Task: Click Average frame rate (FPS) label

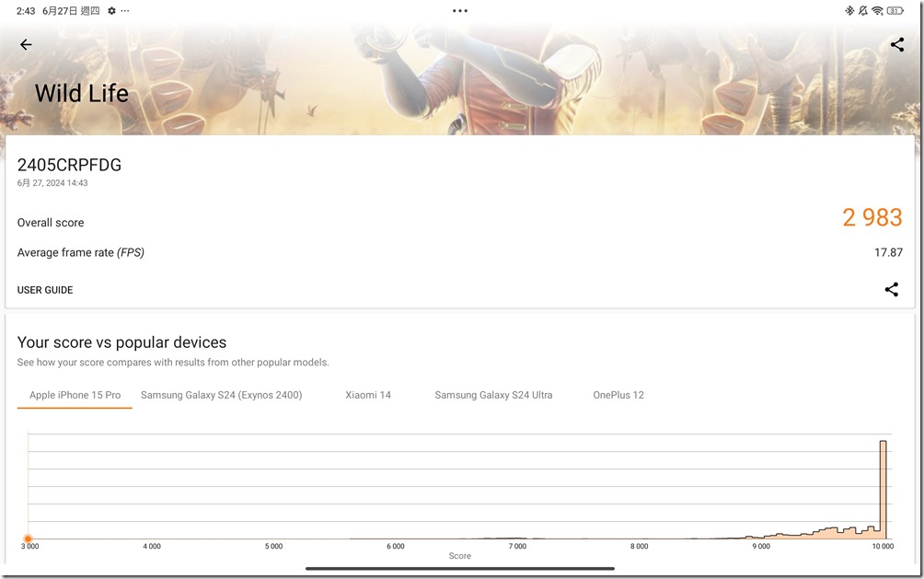Action: click(x=81, y=252)
